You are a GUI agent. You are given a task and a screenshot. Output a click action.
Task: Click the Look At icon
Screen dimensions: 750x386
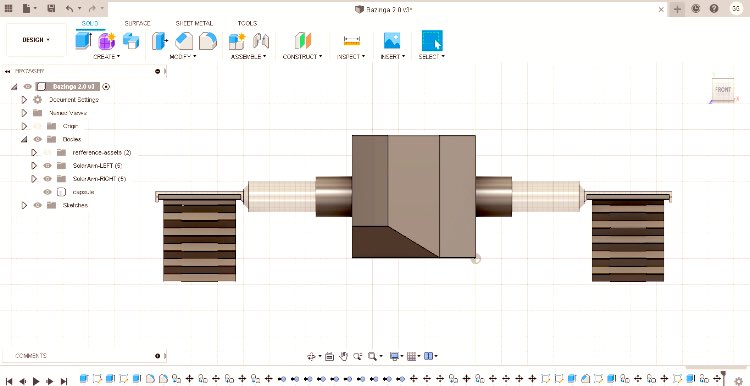(x=329, y=356)
